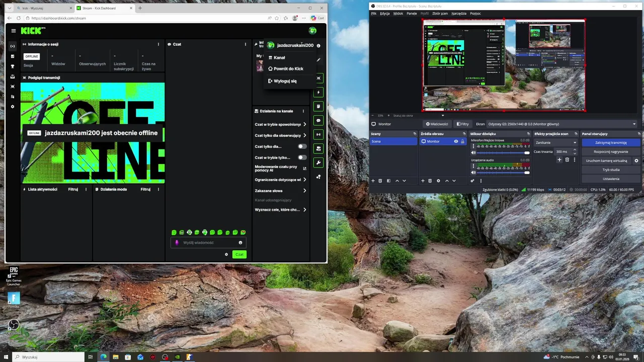Click green Czat send button

239,254
